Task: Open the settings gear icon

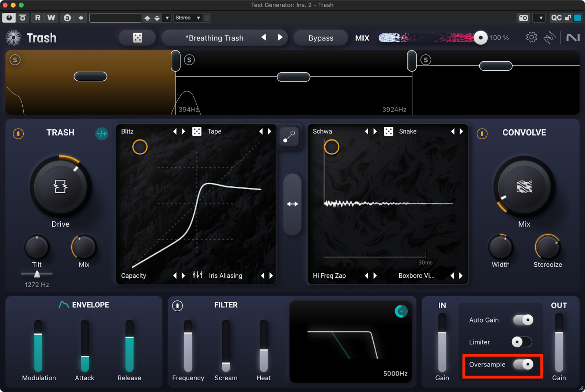Action: coord(531,37)
